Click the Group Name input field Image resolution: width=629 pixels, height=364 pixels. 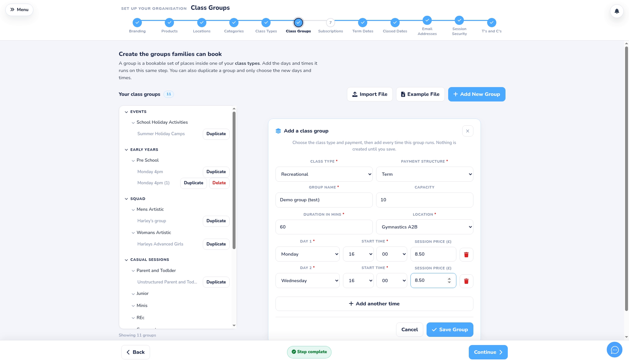tap(324, 200)
